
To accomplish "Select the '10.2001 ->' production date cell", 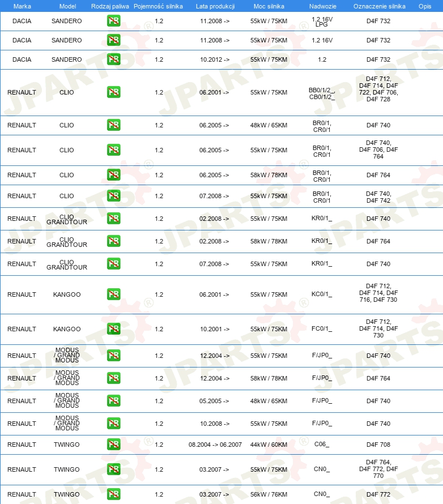I will 215,329.
